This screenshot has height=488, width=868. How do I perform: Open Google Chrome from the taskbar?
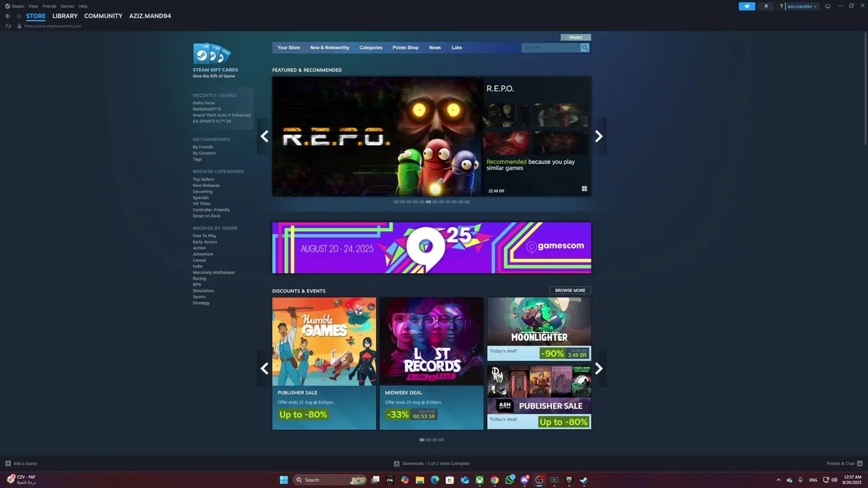pyautogui.click(x=494, y=480)
